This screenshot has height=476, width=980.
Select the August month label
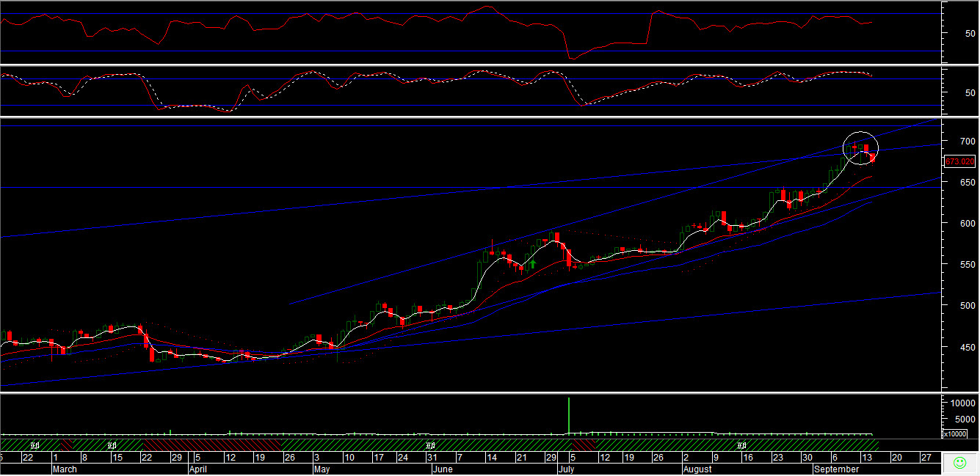[x=697, y=469]
